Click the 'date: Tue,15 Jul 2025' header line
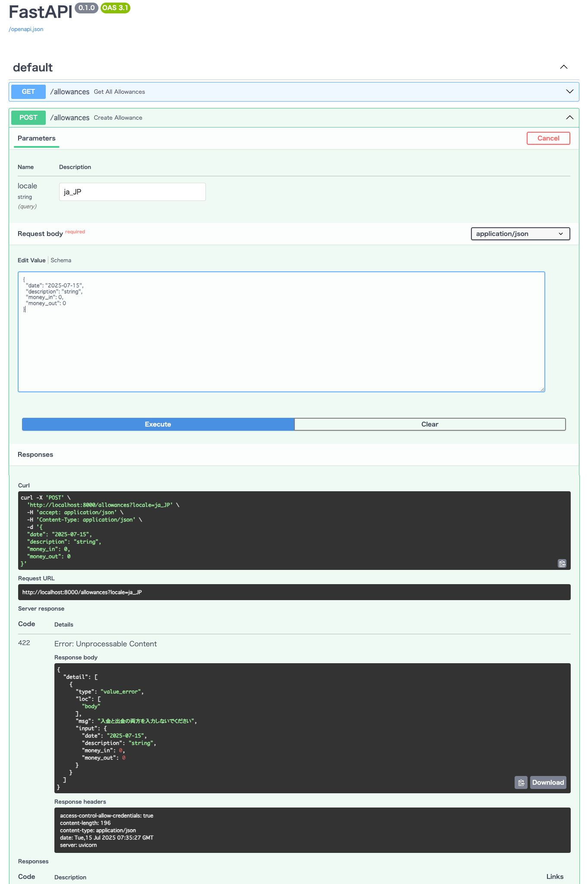Screen dimensions: 588x884 107,838
